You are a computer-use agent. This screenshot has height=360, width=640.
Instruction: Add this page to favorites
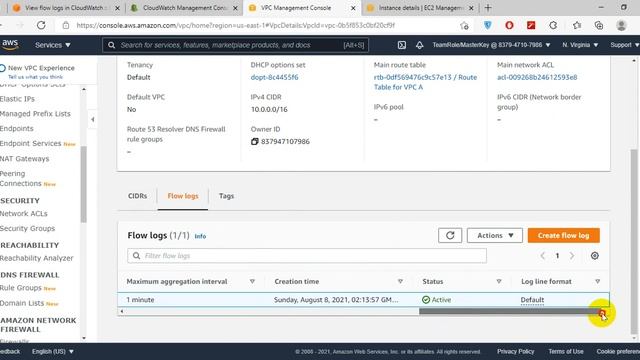point(464,26)
